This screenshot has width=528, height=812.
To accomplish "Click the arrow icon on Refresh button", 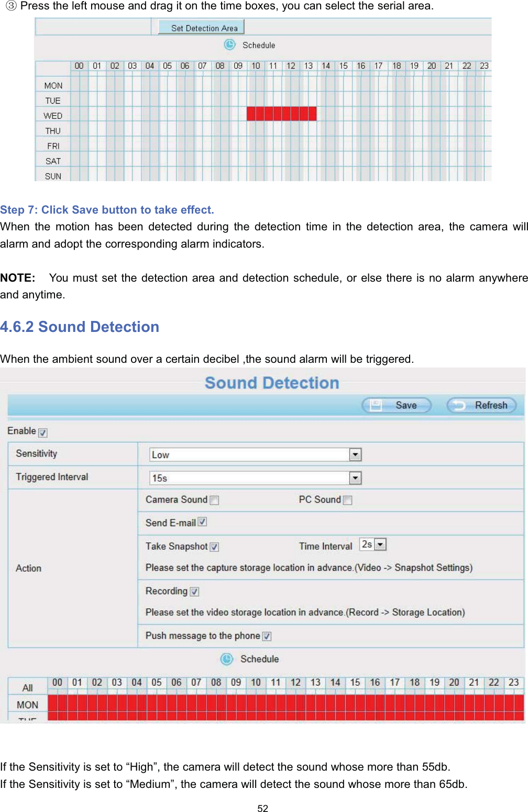I will (x=459, y=405).
